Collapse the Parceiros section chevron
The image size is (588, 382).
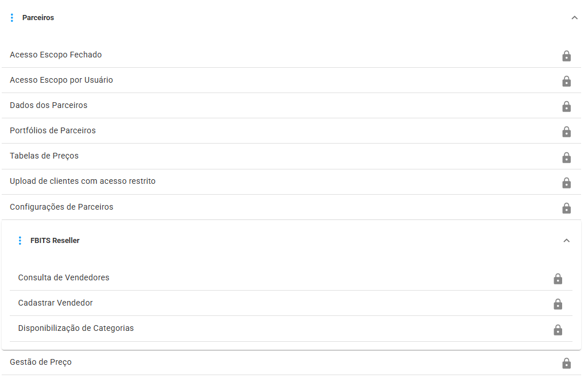tap(574, 18)
